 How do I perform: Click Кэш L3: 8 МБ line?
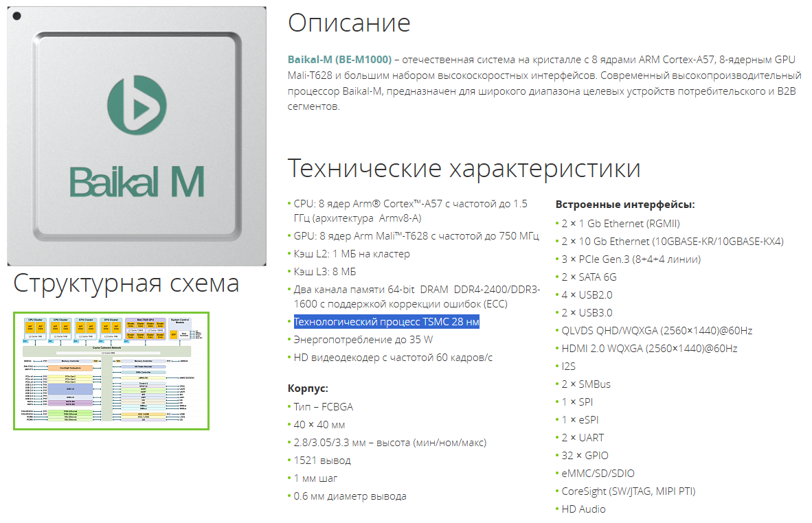click(325, 272)
